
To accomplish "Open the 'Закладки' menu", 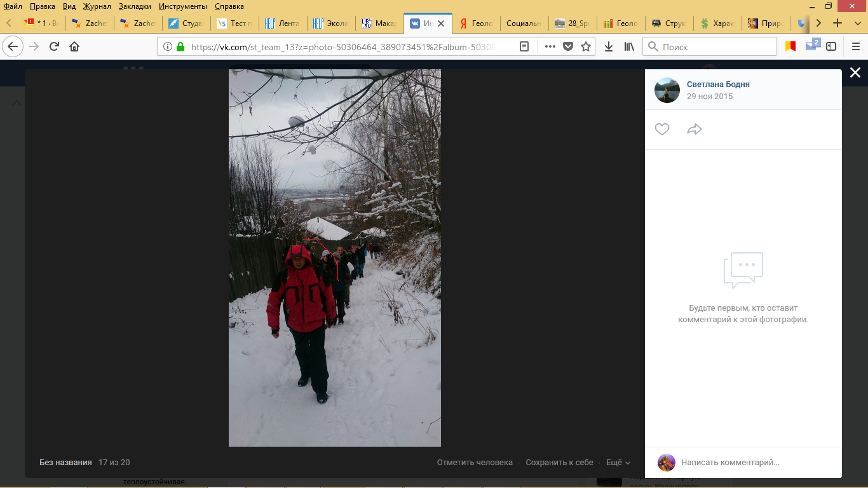I will pyautogui.click(x=135, y=6).
